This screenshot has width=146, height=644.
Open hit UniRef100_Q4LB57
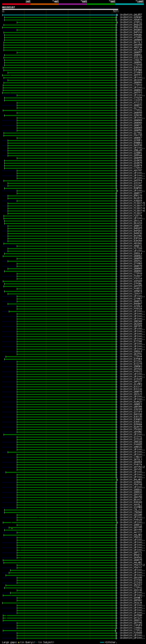tap(131, 15)
